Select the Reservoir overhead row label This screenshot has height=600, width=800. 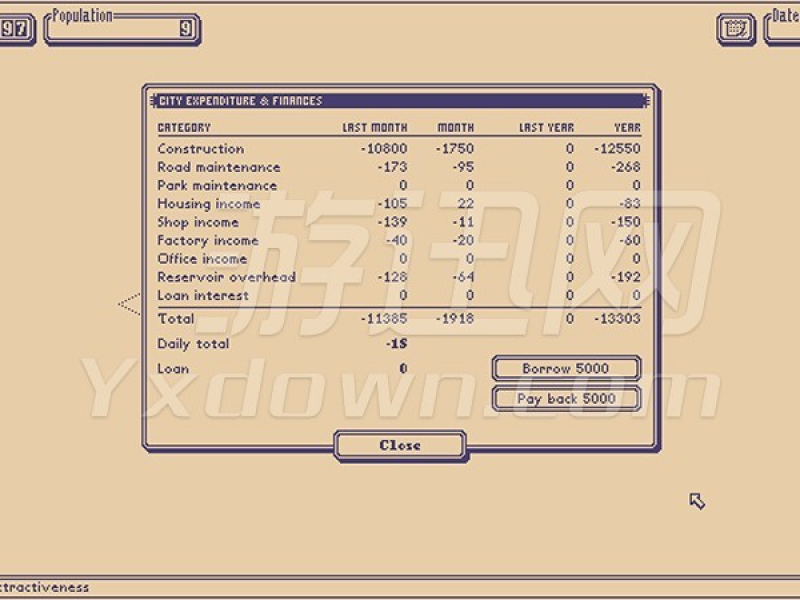point(226,277)
